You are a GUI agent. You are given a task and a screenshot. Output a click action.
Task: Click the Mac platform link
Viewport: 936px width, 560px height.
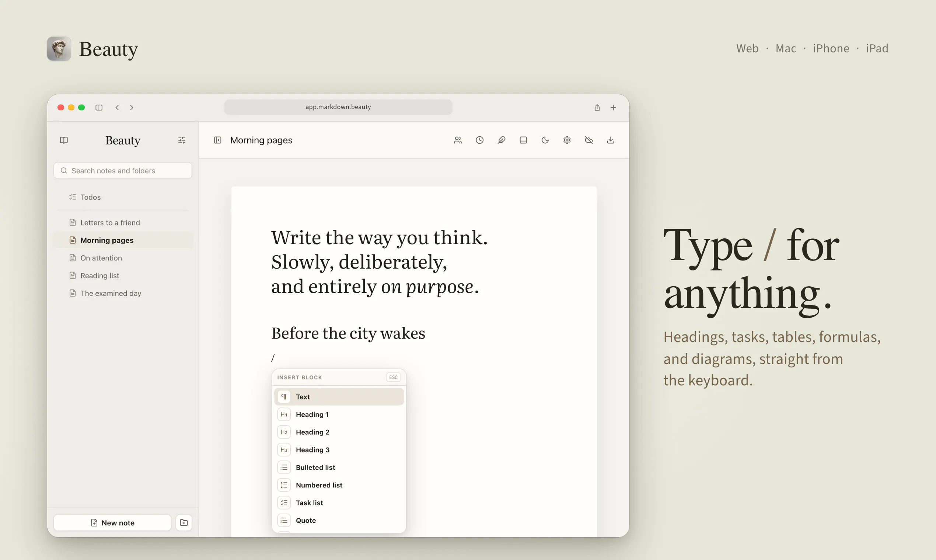(786, 48)
